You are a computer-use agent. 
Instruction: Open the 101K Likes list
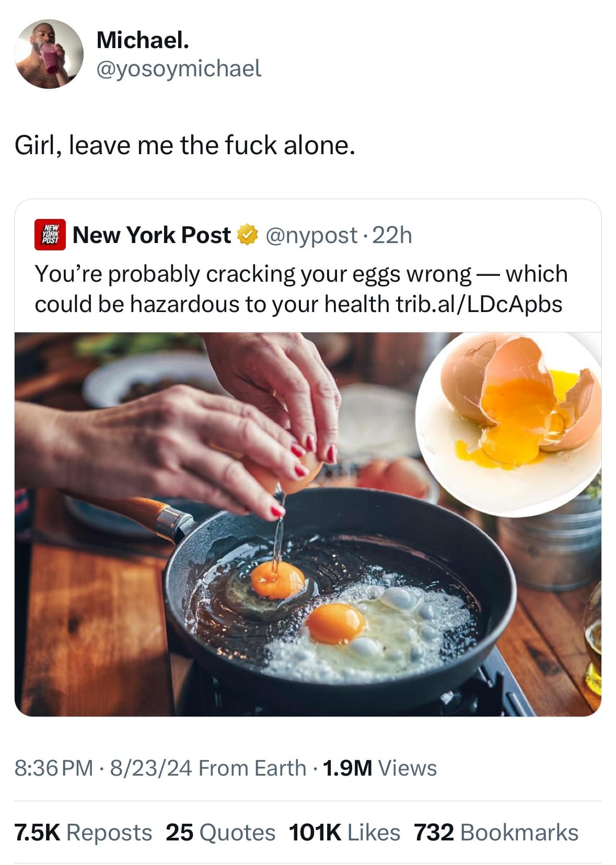click(344, 832)
